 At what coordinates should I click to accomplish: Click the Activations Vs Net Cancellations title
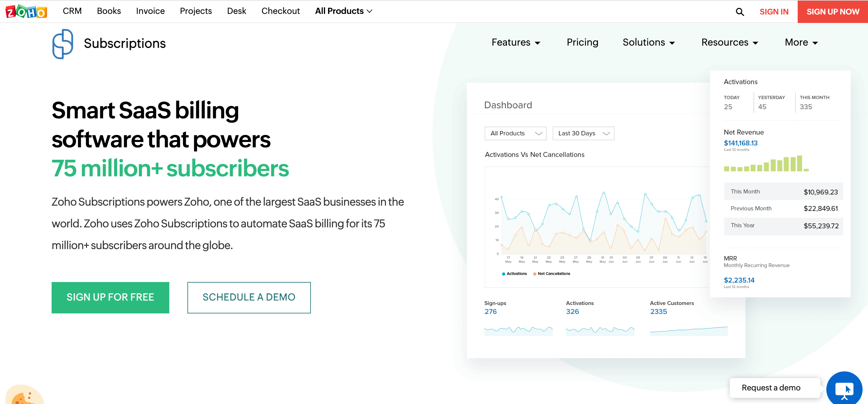pyautogui.click(x=535, y=155)
